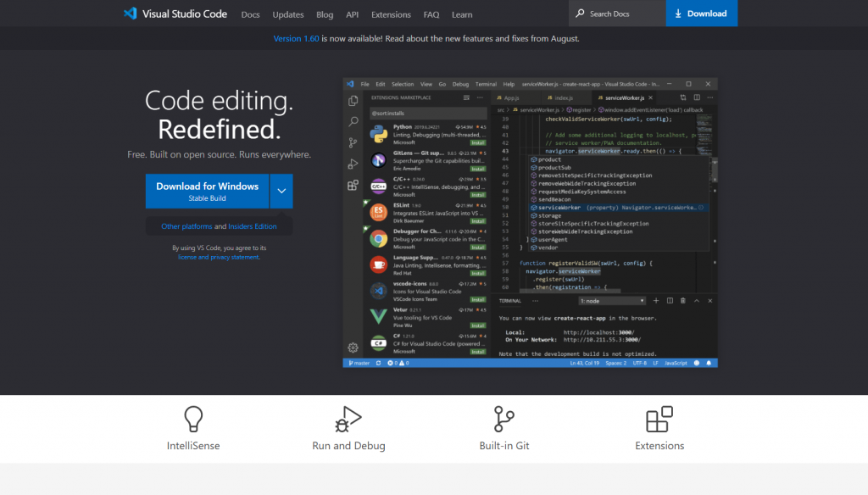Click the magnifier icon in Search Docs
Image resolution: width=868 pixels, height=495 pixels.
(580, 14)
